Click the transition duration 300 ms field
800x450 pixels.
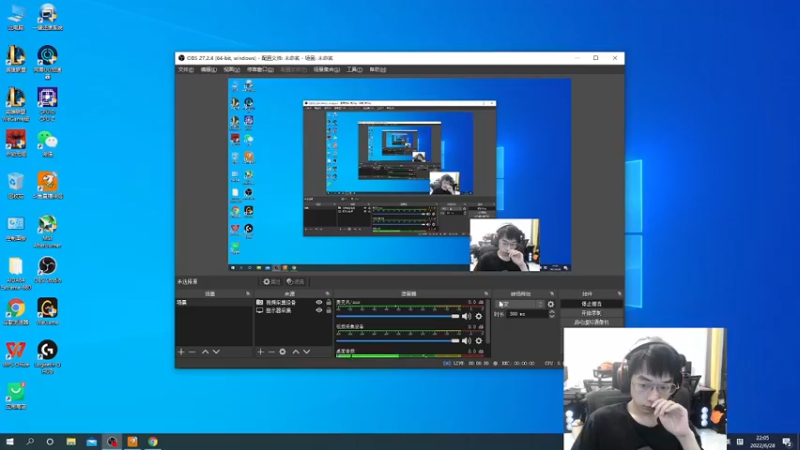(x=527, y=314)
